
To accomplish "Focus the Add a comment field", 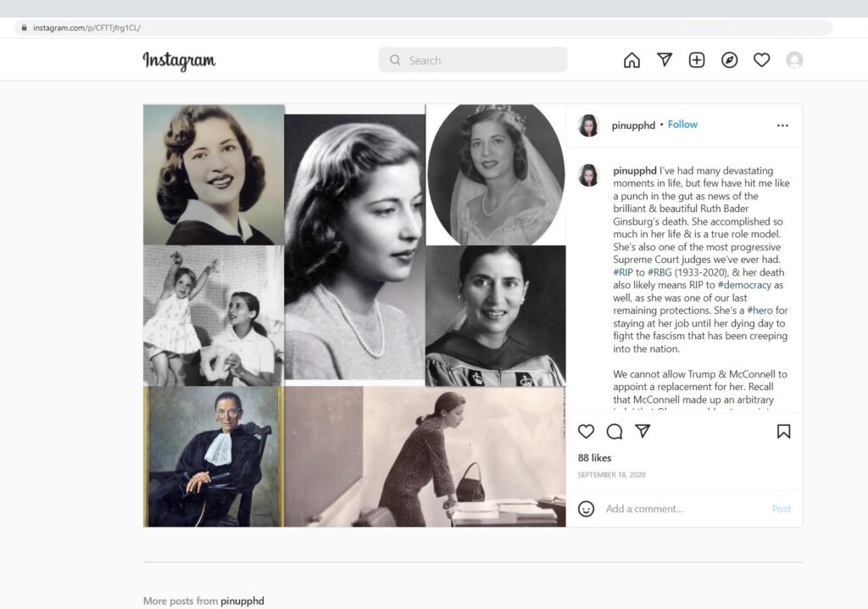I will pos(678,509).
